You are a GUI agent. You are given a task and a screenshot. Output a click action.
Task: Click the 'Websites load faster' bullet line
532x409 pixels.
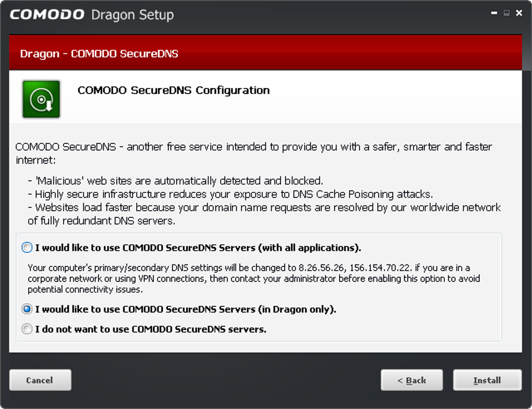tap(264, 208)
